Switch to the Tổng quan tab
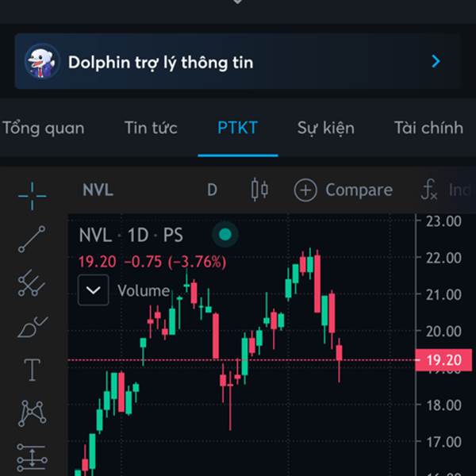Viewport: 476px width, 476px height. (43, 128)
